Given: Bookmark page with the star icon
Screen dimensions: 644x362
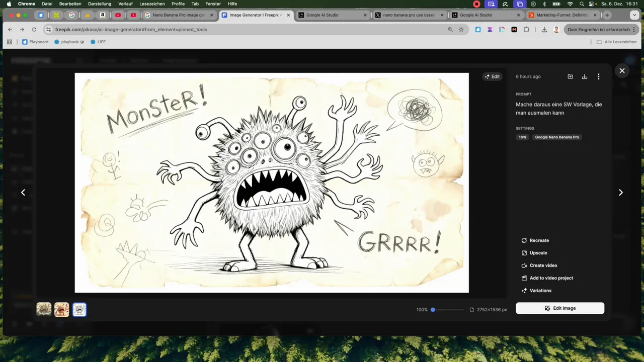Looking at the screenshot, I should pos(461,30).
